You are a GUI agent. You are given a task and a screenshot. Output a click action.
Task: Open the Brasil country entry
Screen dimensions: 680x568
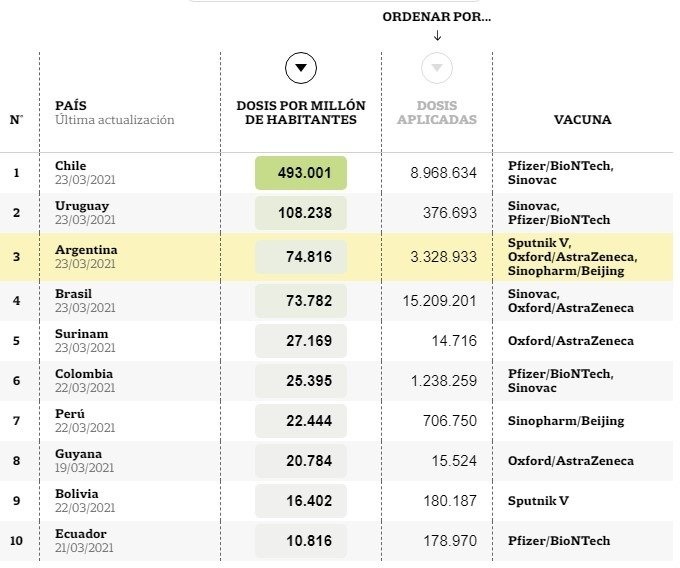[73, 294]
